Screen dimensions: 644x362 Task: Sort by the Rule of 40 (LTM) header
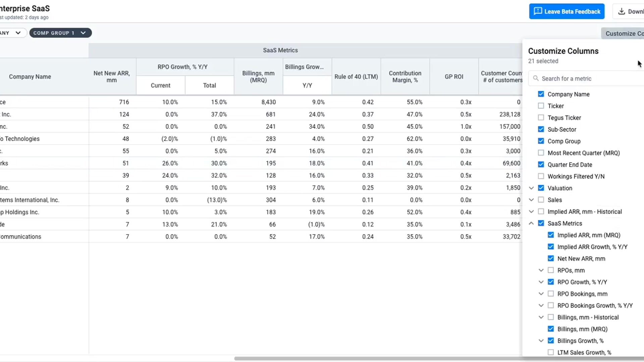click(356, 76)
